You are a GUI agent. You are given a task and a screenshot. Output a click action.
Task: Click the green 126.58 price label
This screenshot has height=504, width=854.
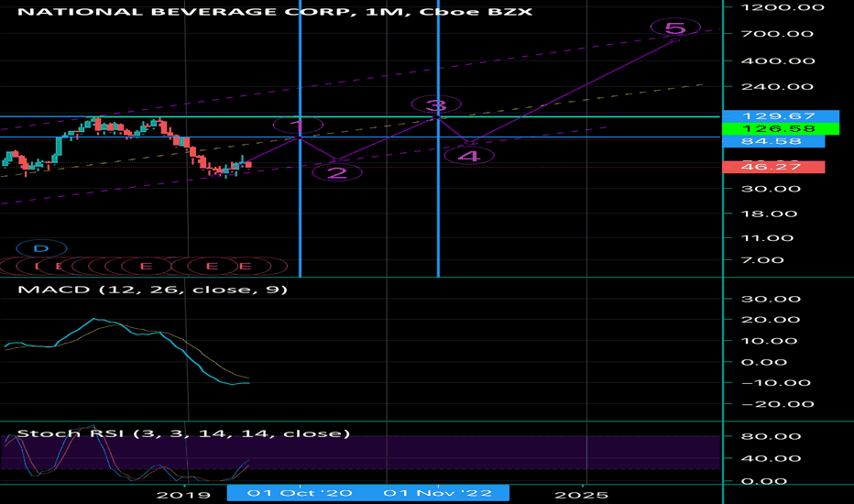[x=781, y=128]
